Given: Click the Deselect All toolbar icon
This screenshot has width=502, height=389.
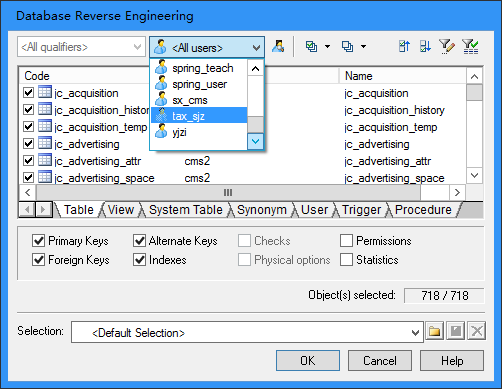Looking at the screenshot, I should [x=347, y=47].
